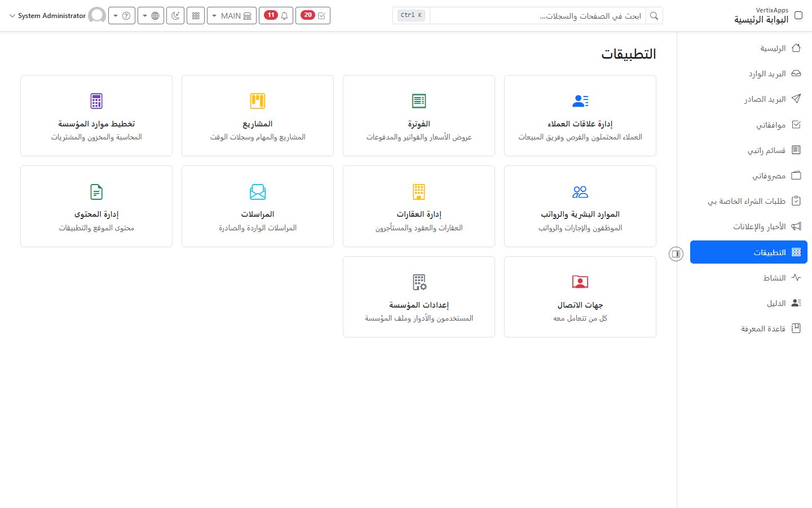Collapse the sidebar with the panel toggle
The width and height of the screenshot is (812, 508).
tap(676, 254)
